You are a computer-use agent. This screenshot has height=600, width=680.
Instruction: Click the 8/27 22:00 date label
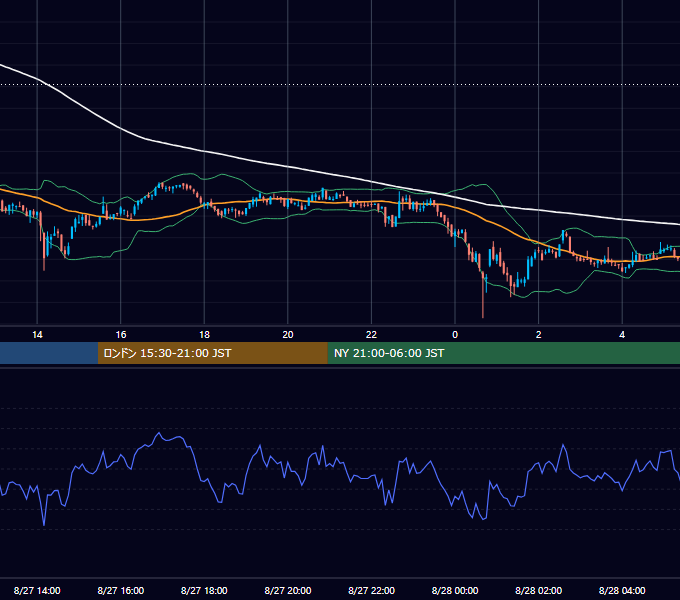(x=372, y=590)
